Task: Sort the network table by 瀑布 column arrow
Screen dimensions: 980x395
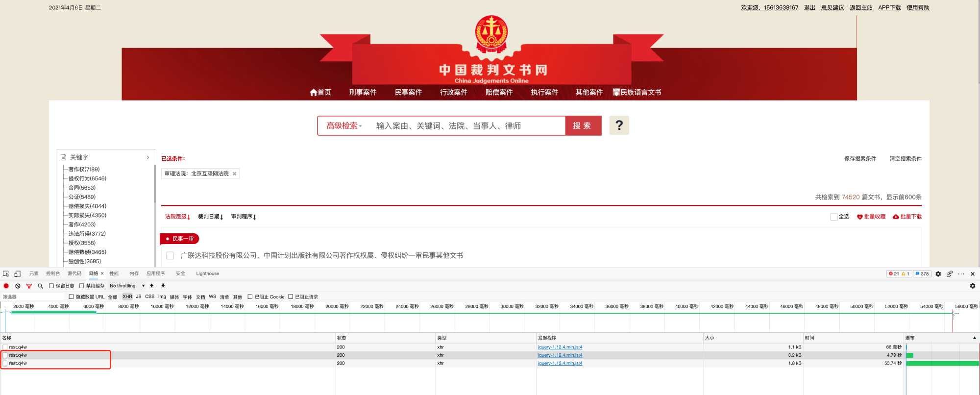Action: click(974, 338)
